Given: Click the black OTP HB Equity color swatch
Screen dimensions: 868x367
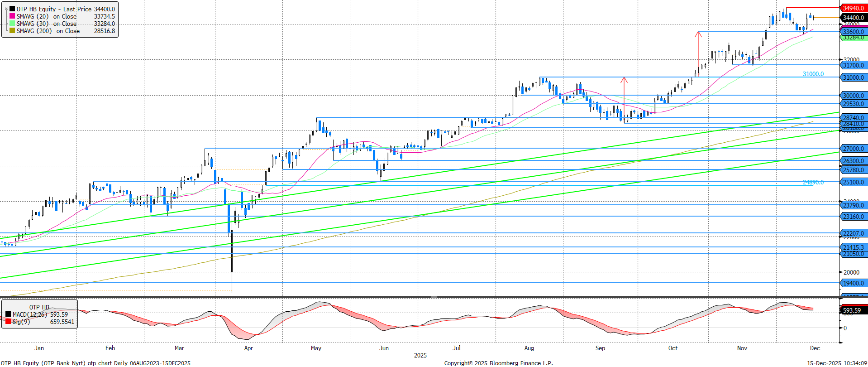Looking at the screenshot, I should (12, 9).
